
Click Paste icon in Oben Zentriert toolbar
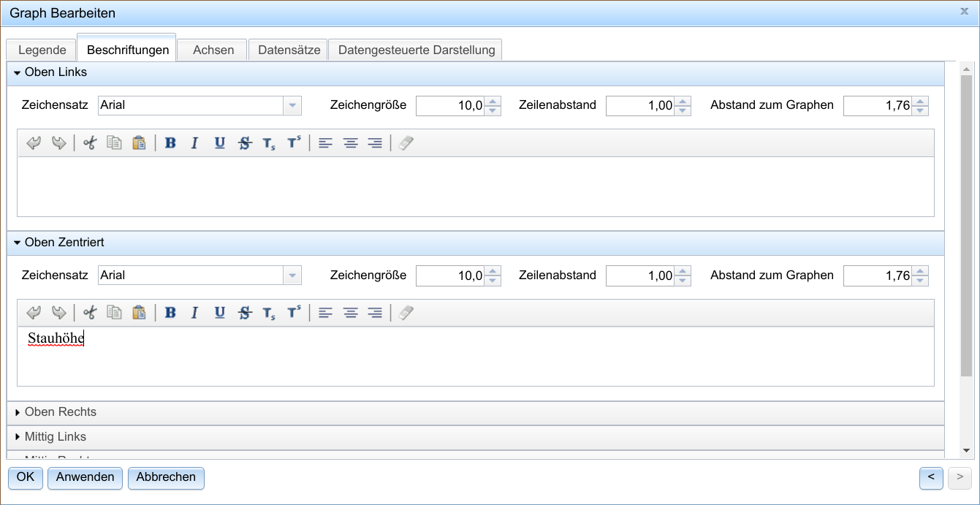pos(139,314)
